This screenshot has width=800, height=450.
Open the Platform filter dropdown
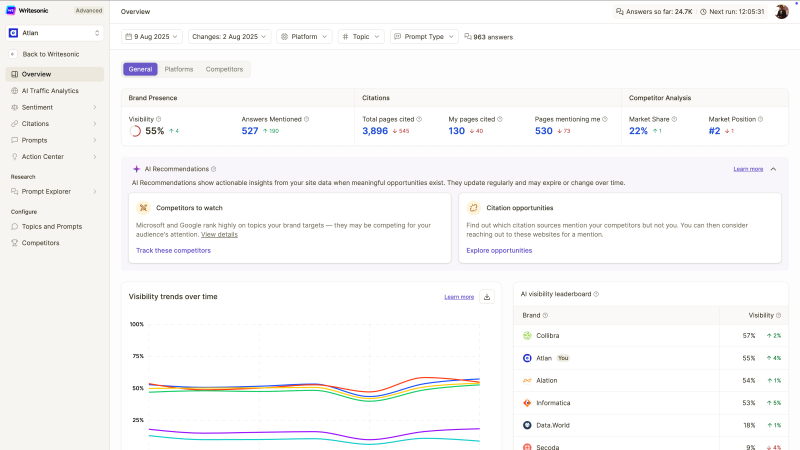coord(304,37)
